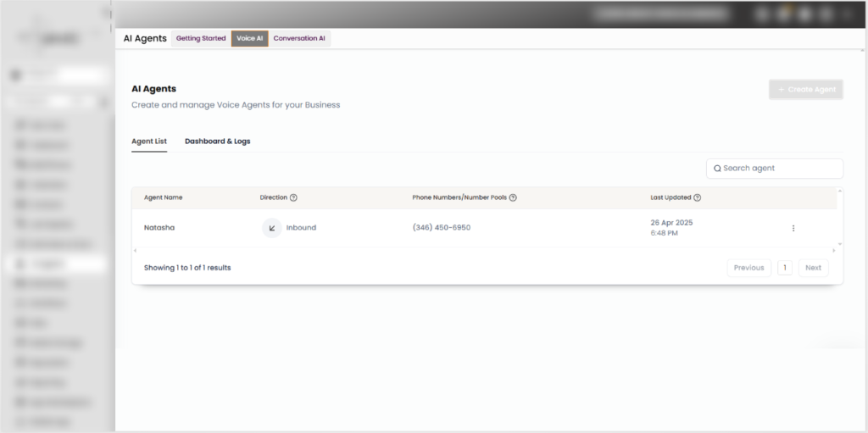Click the Create Agent button
This screenshot has height=433, width=868.
pos(806,89)
